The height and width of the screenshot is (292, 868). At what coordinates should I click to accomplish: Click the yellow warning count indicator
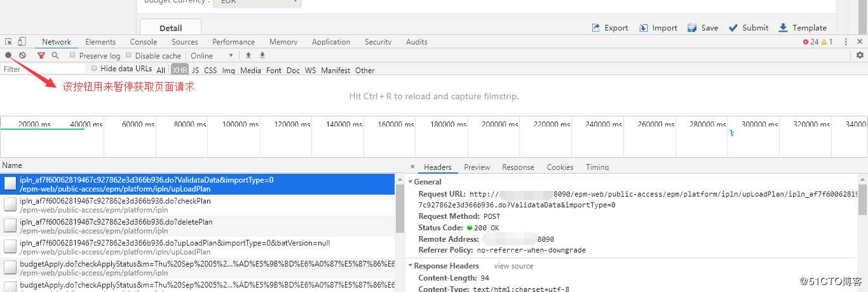[x=827, y=42]
